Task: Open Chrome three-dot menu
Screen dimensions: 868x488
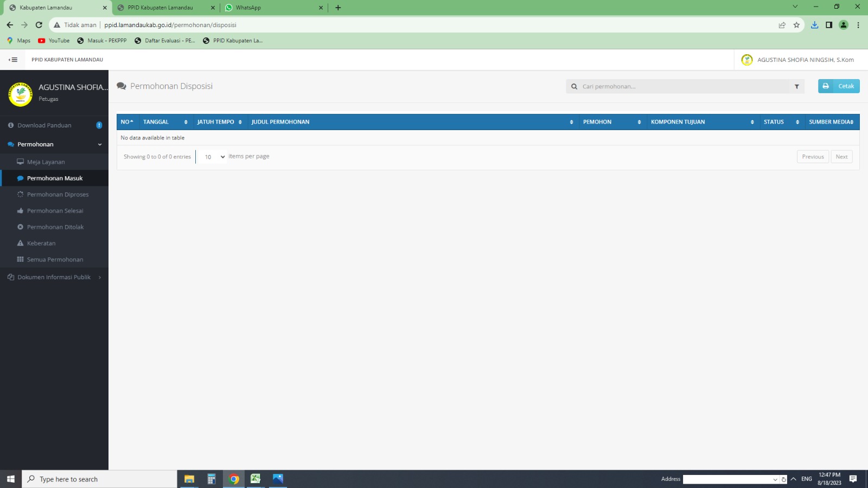Action: [858, 25]
